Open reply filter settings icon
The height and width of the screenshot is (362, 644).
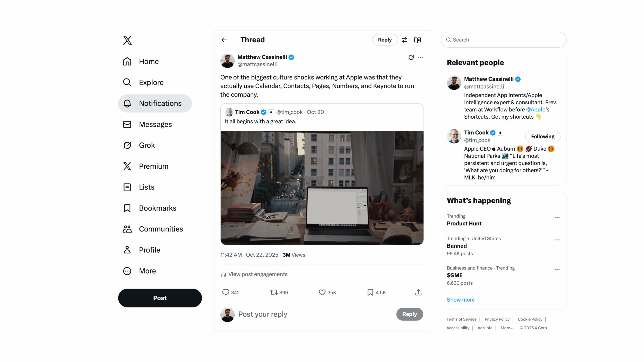(x=404, y=40)
